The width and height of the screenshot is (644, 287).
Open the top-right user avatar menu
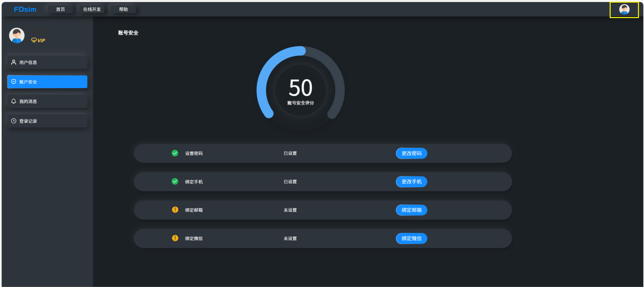pos(624,10)
